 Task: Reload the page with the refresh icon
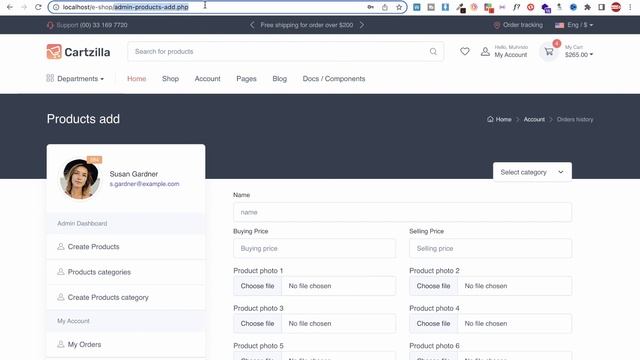point(38,7)
